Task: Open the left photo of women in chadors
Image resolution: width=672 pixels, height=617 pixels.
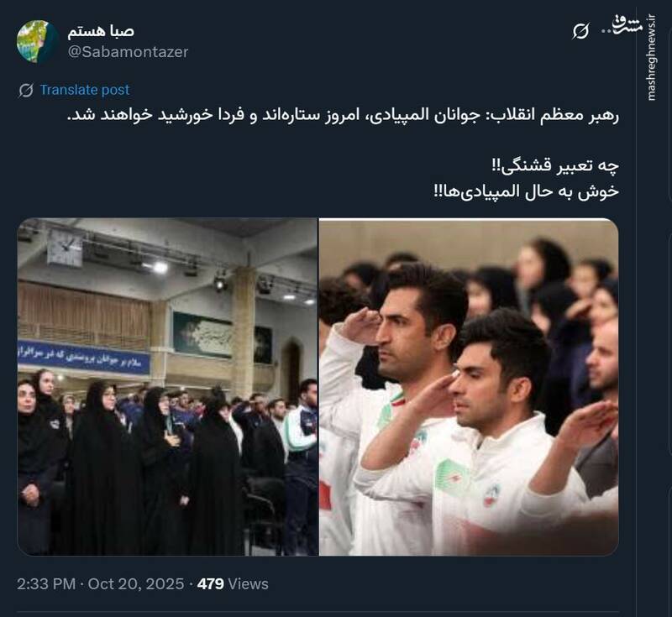Action: (167, 387)
